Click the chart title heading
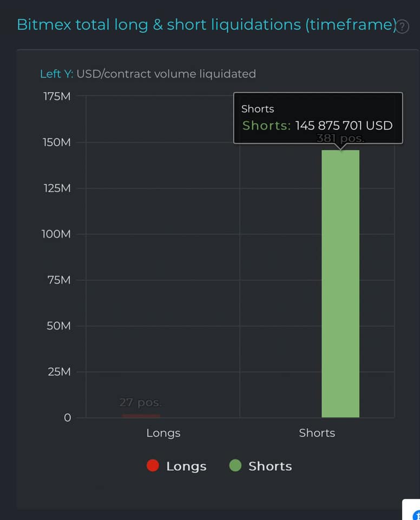420x520 pixels. (x=207, y=25)
